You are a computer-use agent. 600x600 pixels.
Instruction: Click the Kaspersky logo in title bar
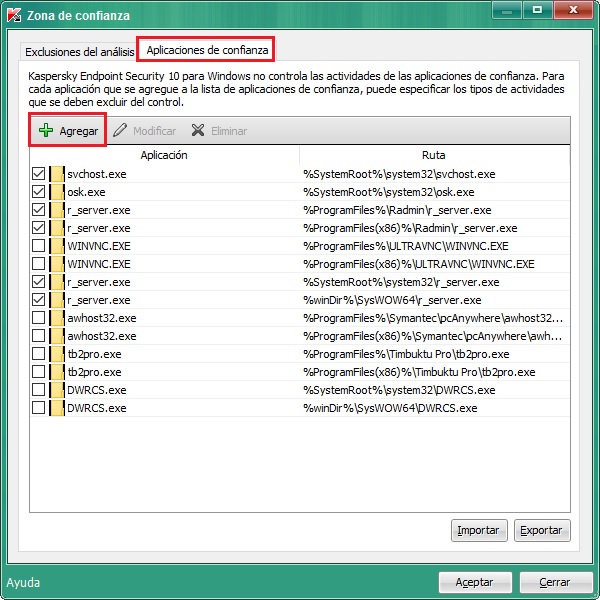14,15
